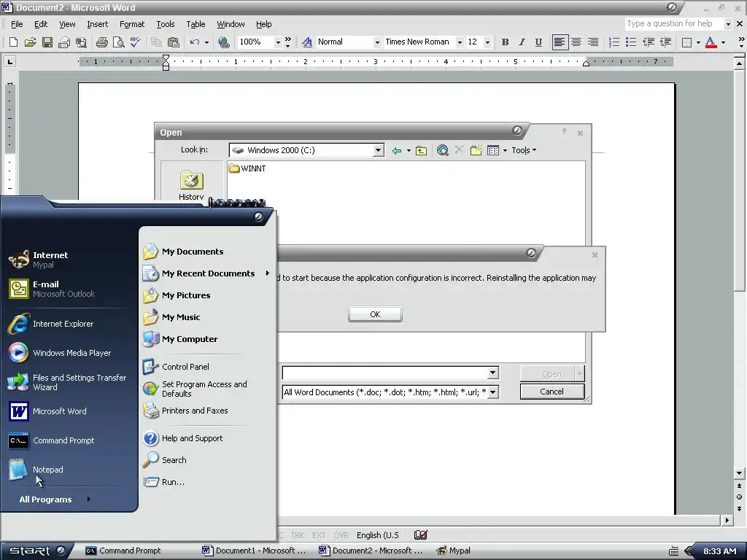Open the Styles and Formatting pane icon

(307, 42)
